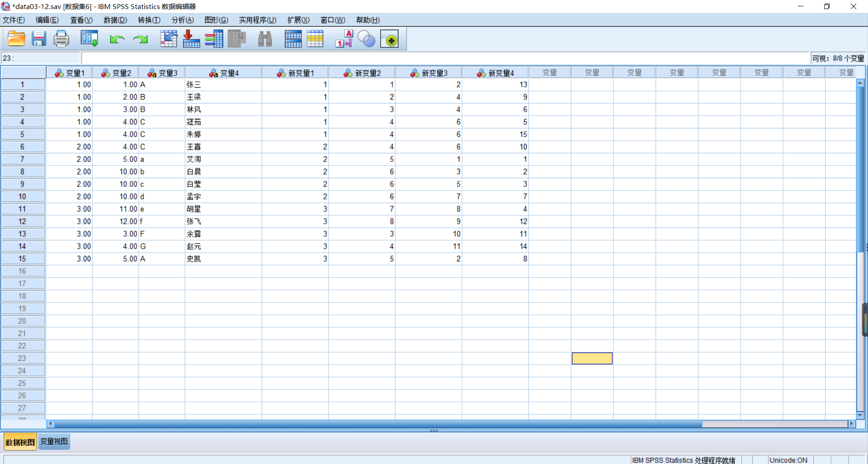Click the cell containing 寇茹
Image resolution: width=868 pixels, height=464 pixels.
pyautogui.click(x=223, y=122)
